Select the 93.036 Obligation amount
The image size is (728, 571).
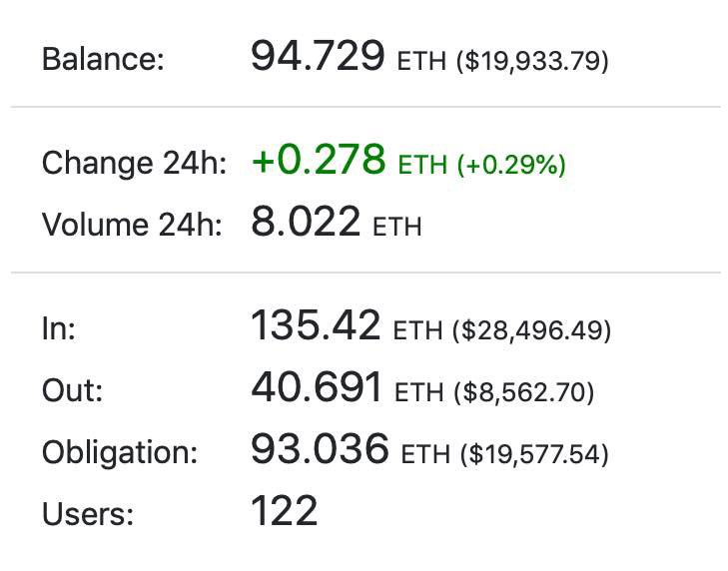point(320,449)
